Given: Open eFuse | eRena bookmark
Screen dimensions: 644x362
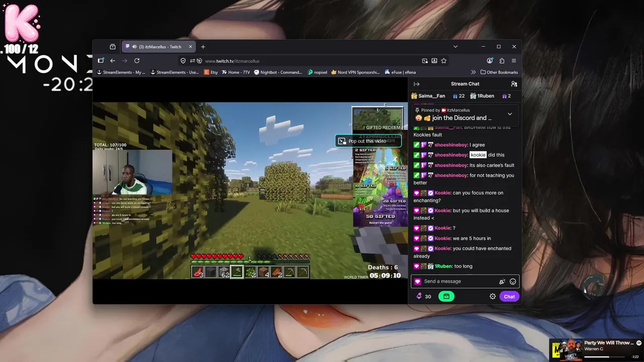Looking at the screenshot, I should [x=400, y=72].
